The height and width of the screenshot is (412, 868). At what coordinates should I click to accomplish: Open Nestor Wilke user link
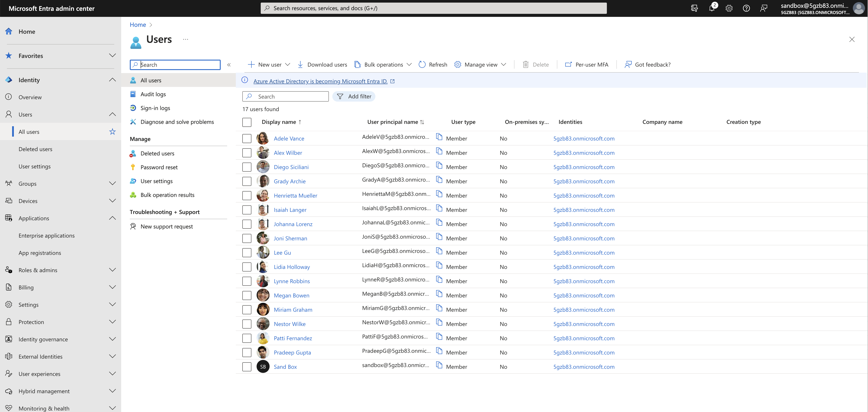click(x=289, y=324)
